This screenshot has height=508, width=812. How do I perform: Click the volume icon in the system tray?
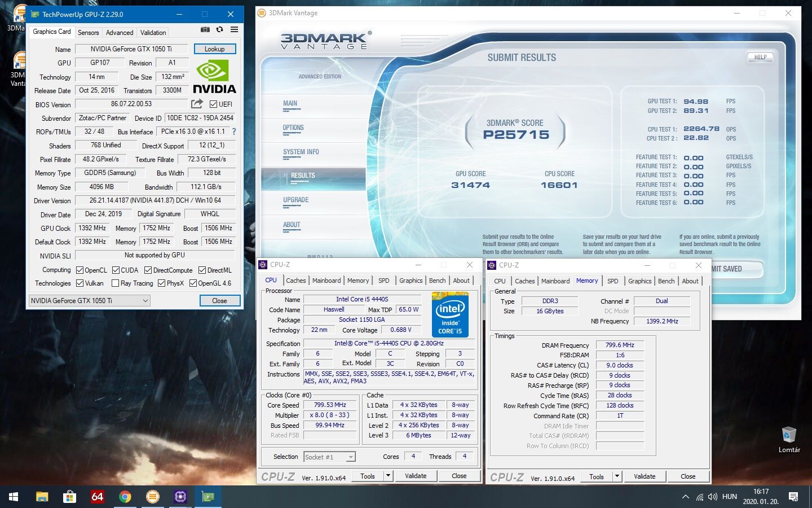pyautogui.click(x=713, y=497)
